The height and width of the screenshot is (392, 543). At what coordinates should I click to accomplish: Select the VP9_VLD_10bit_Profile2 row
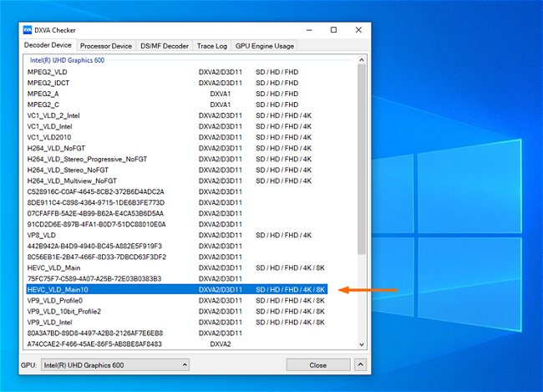coord(176,311)
